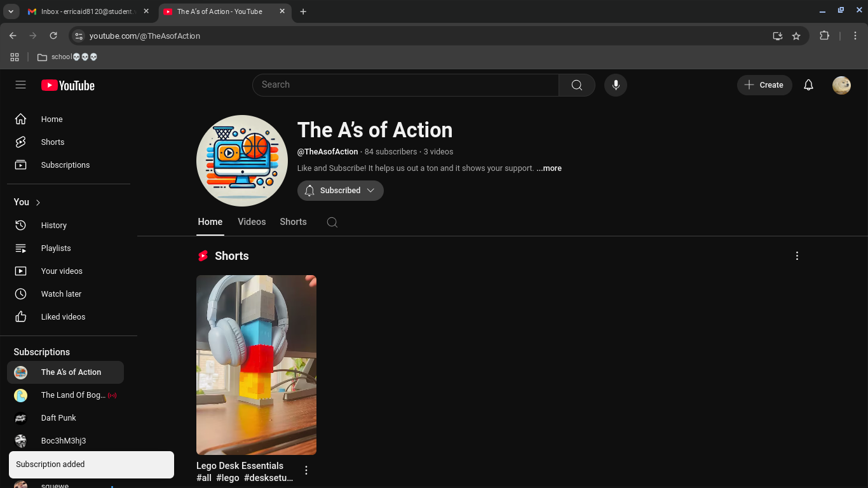Open a new browser tab
This screenshot has width=868, height=488.
pos(303,11)
